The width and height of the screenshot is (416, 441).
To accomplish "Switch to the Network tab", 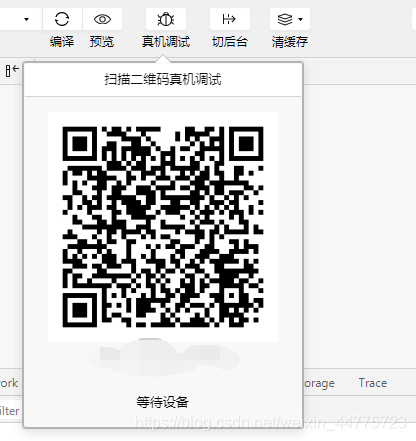I will click(x=9, y=383).
